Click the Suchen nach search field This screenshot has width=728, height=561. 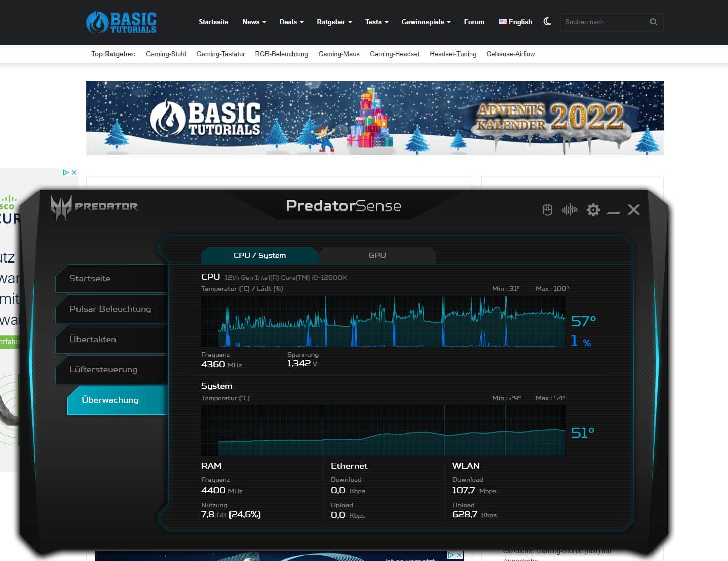(x=603, y=22)
